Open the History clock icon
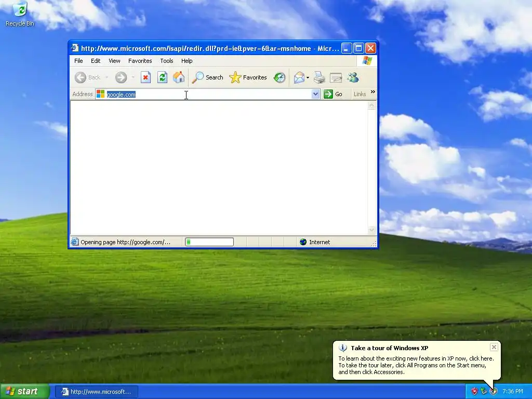 pos(280,77)
